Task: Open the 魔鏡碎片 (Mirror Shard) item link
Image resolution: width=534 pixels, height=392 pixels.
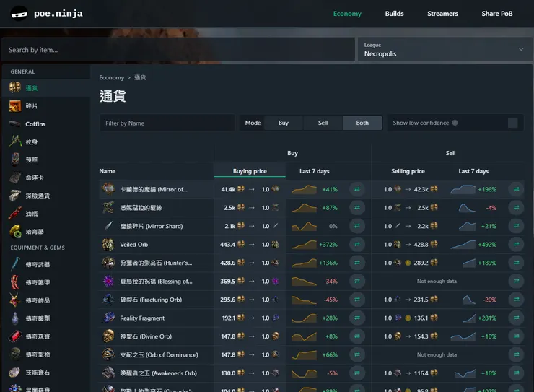Action: pyautogui.click(x=152, y=226)
